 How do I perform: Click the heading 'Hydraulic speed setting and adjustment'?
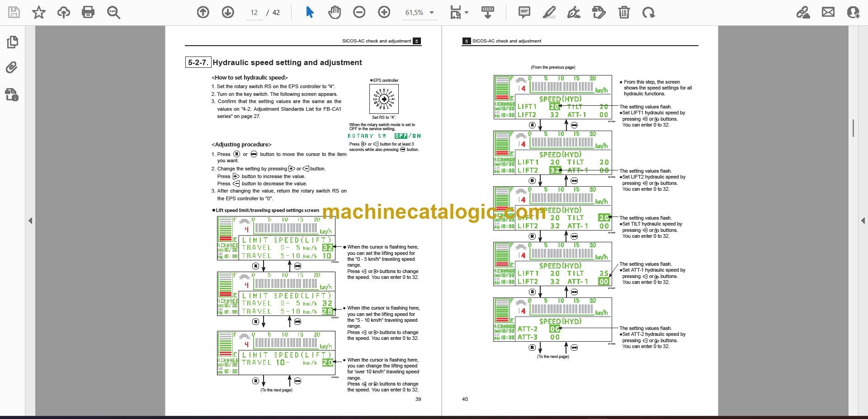coord(287,62)
